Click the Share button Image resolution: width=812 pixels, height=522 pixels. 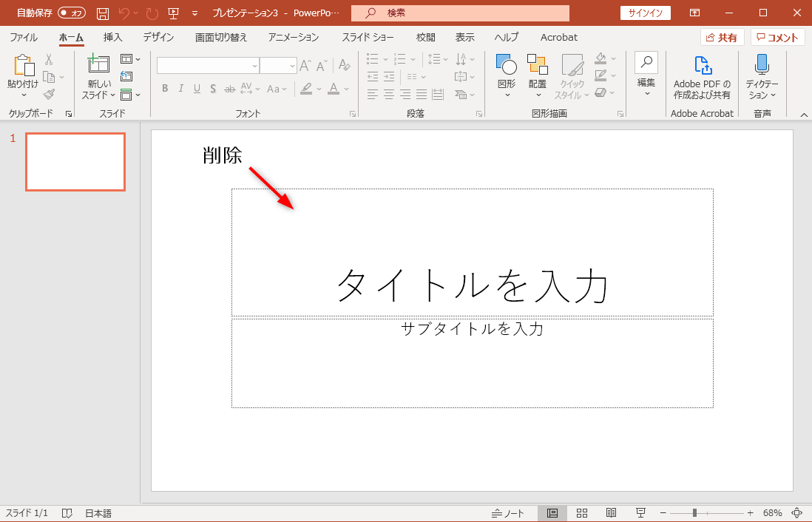722,38
